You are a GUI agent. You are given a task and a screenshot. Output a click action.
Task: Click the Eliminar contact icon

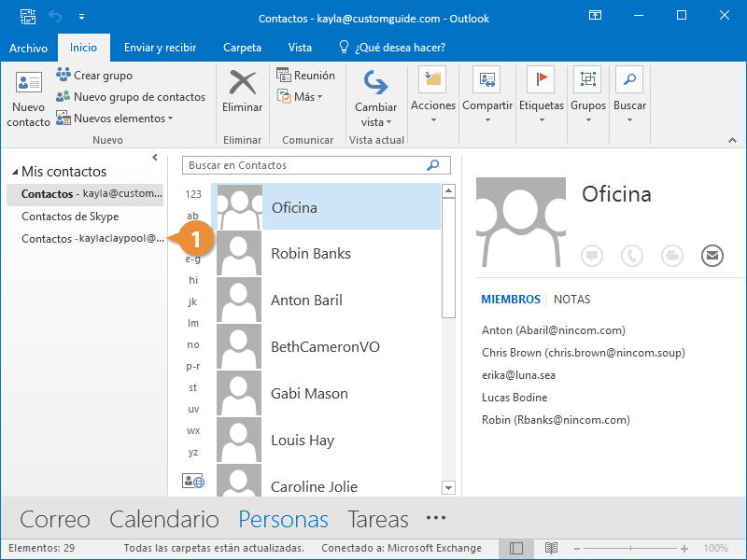(x=243, y=92)
